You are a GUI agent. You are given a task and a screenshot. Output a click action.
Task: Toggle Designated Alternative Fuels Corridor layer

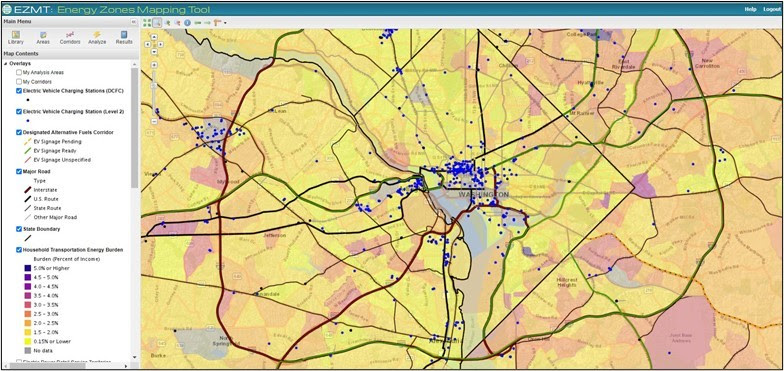19,132
